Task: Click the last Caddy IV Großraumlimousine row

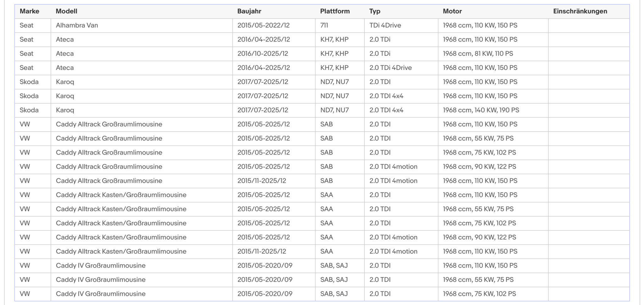Action: pos(322,294)
